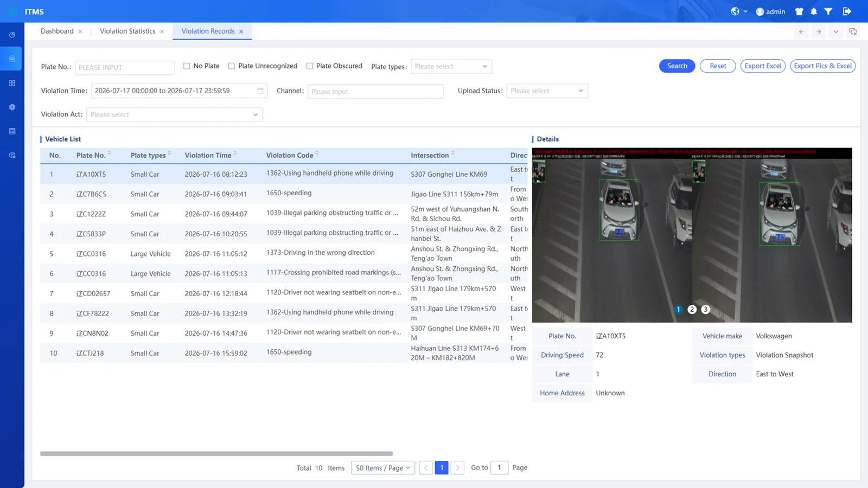Close the Violation Records tab
The width and height of the screenshot is (868, 488).
coord(241,31)
